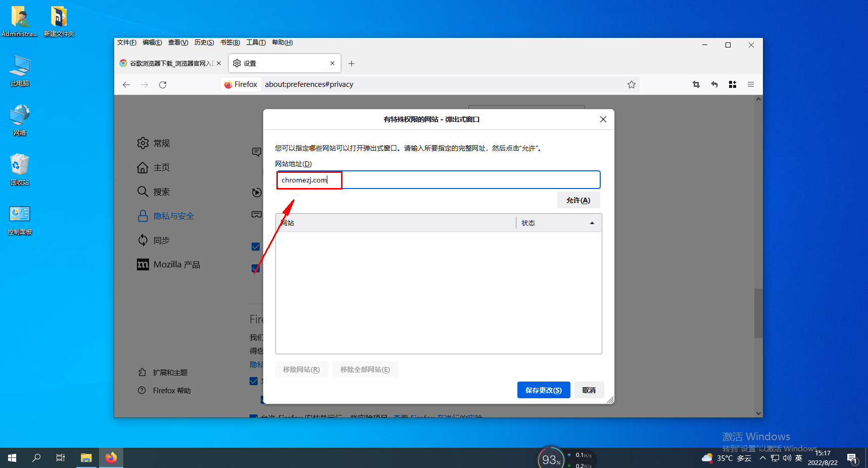Select 控制面板 desktop icon
Screen dimensions: 868x468
coord(20,220)
